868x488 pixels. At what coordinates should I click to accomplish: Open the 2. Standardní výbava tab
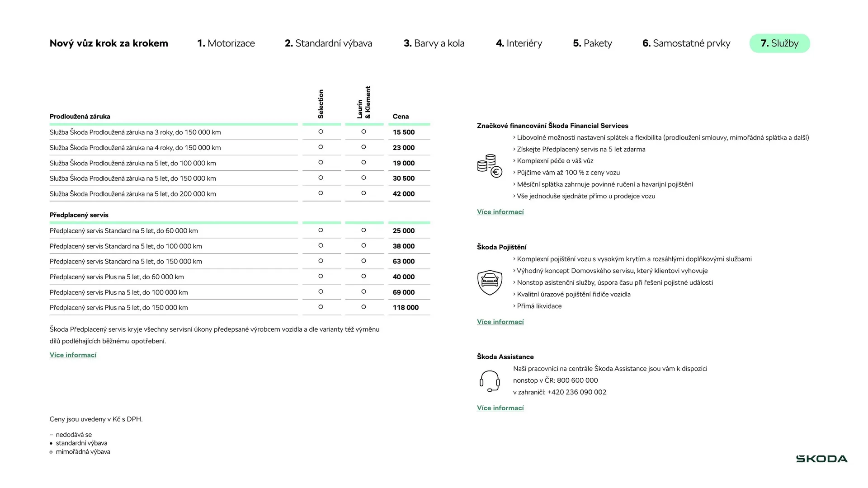coord(328,43)
